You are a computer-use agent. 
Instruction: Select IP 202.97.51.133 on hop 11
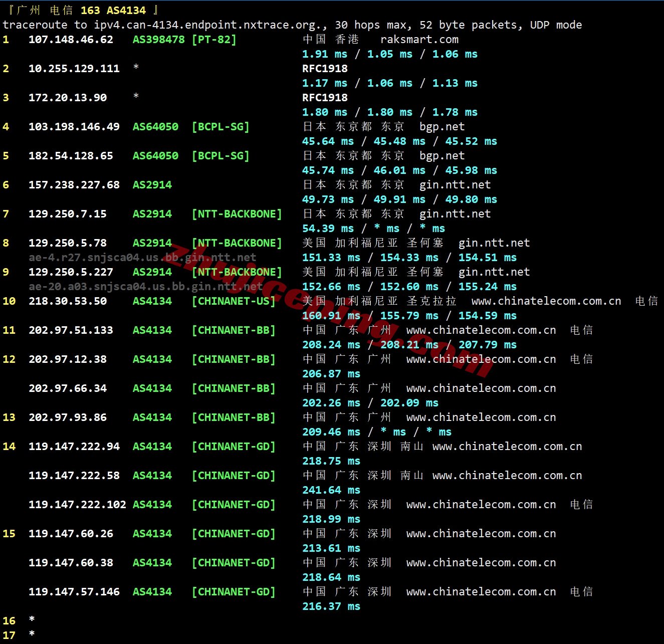[x=71, y=330]
